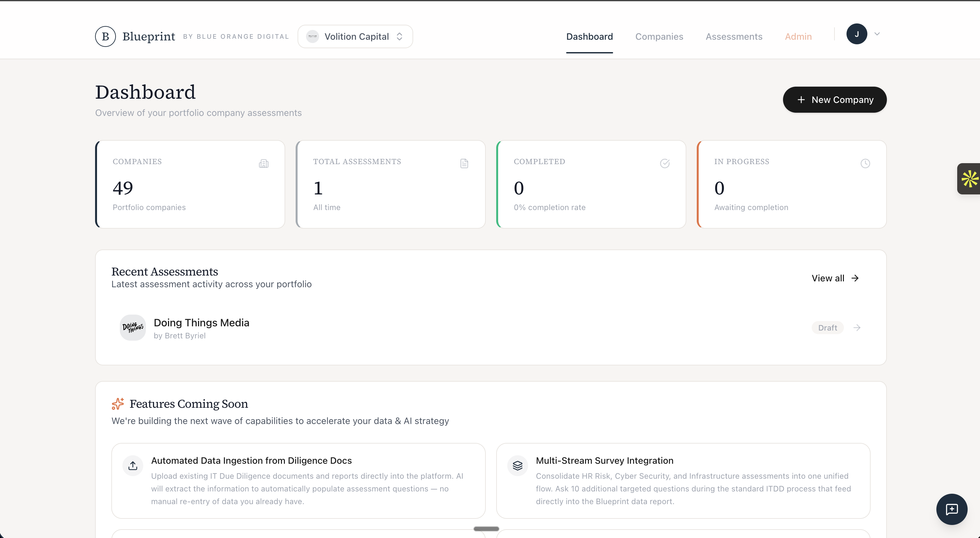The height and width of the screenshot is (538, 980).
Task: Open the yellow asterisk side widget
Action: [x=969, y=179]
